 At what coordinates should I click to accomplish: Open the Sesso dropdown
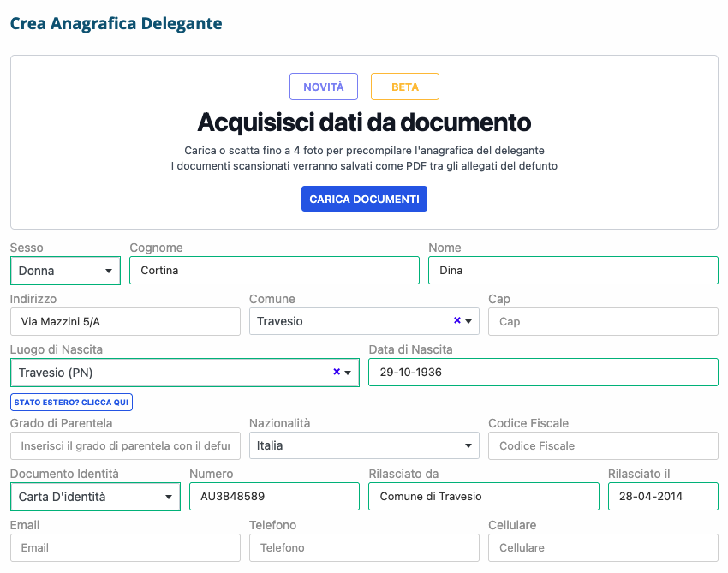(x=65, y=271)
